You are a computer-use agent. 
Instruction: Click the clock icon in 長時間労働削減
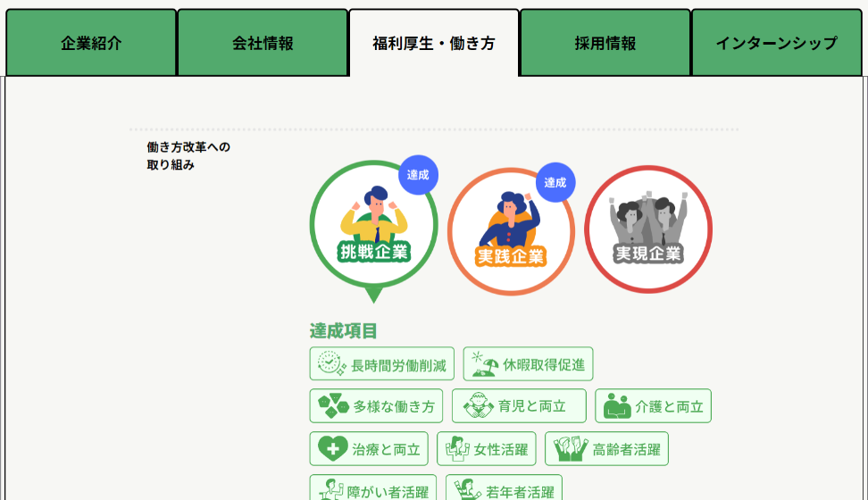(331, 363)
